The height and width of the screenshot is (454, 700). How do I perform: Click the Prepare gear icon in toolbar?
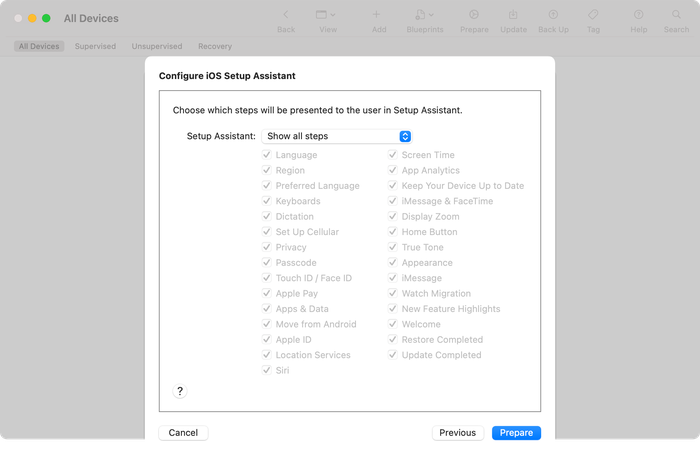[473, 15]
